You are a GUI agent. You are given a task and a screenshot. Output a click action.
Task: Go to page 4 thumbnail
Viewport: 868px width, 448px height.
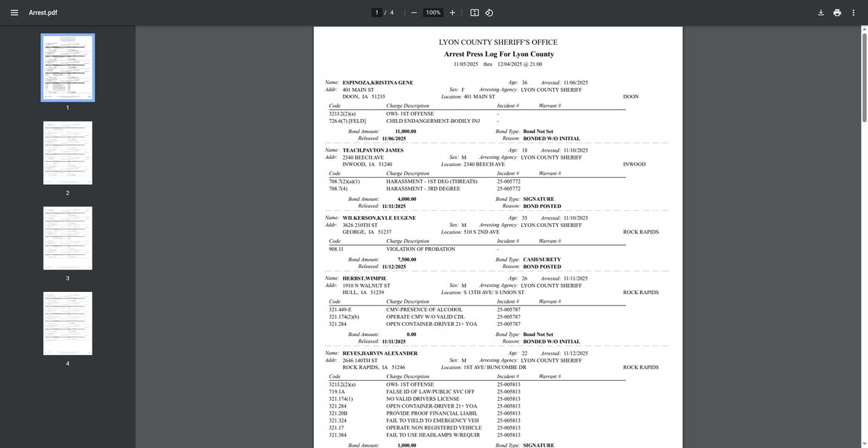[x=67, y=324]
